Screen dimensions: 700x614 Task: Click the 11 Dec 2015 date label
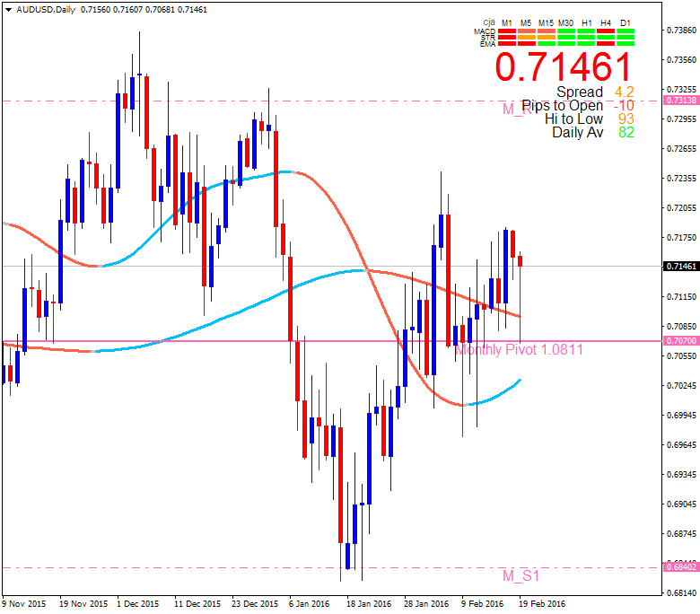pos(197,604)
